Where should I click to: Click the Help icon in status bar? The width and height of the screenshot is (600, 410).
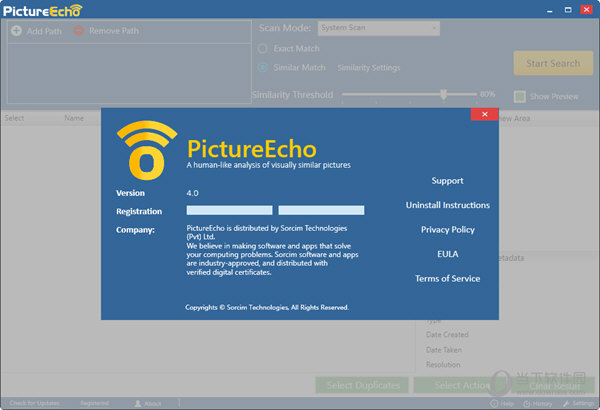coord(494,403)
